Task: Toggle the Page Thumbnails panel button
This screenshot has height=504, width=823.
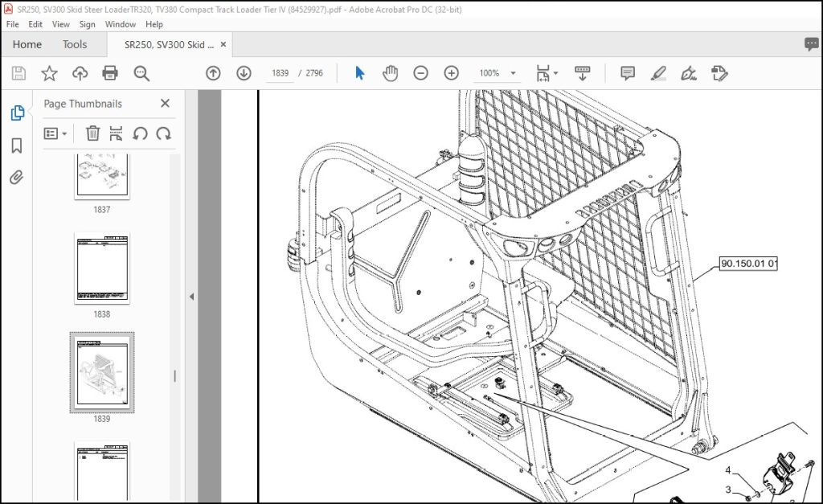Action: (17, 113)
